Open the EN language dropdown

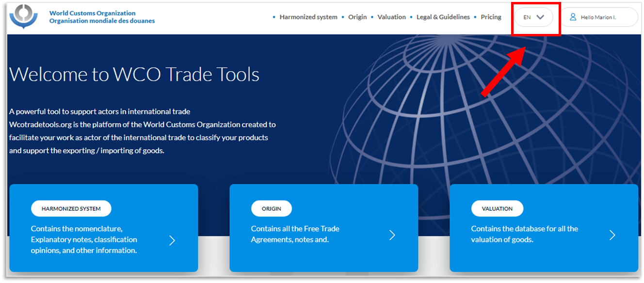[x=534, y=17]
